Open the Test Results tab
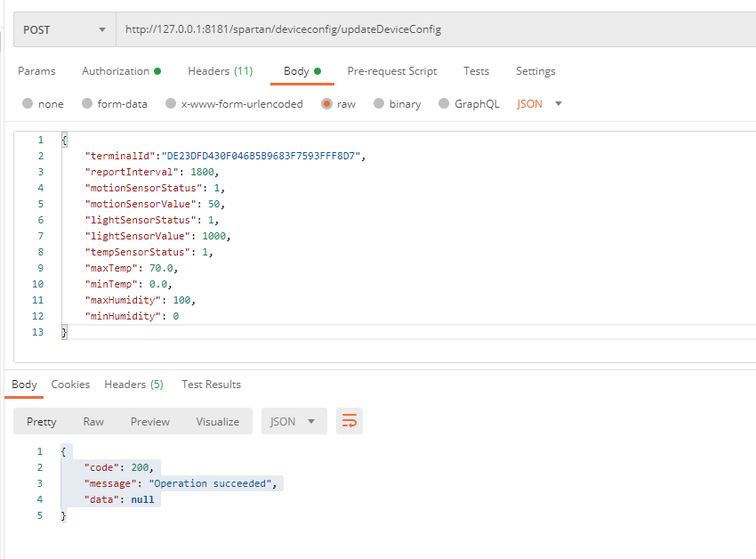756x559 pixels. pos(211,385)
